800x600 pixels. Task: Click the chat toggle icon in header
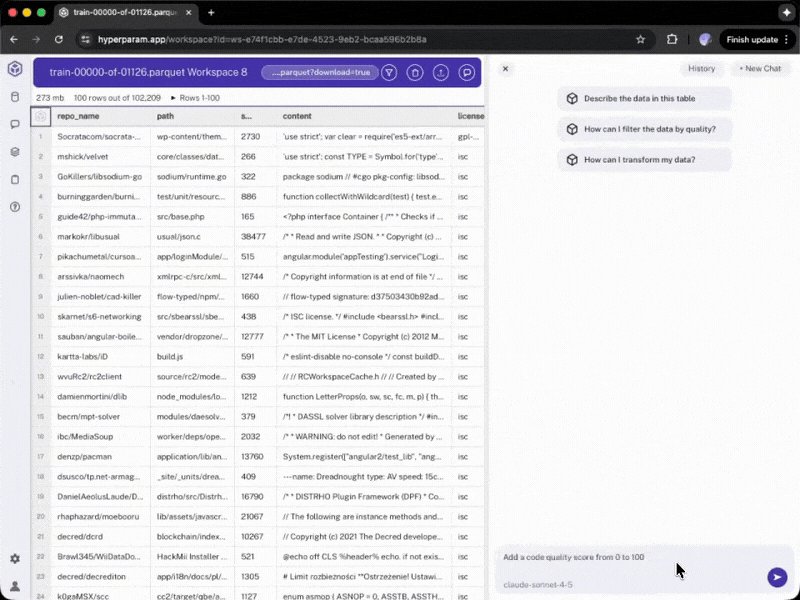click(466, 73)
